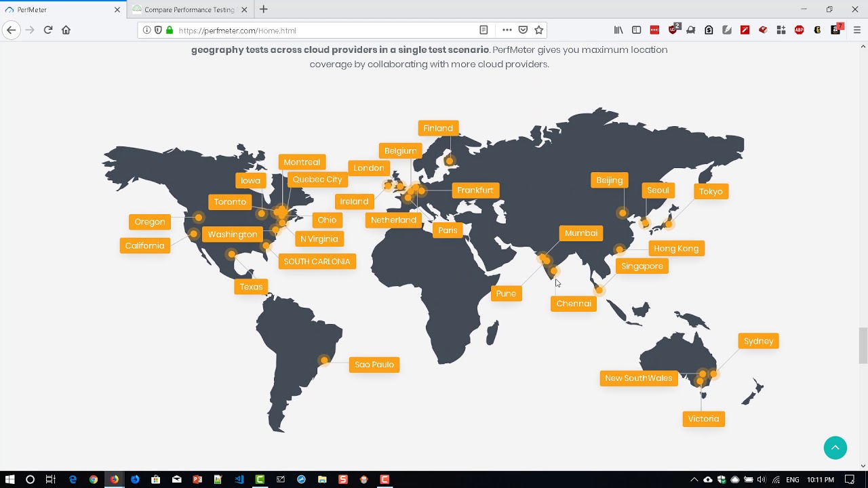
Task: Change ENG input language in tray
Action: [x=792, y=480]
